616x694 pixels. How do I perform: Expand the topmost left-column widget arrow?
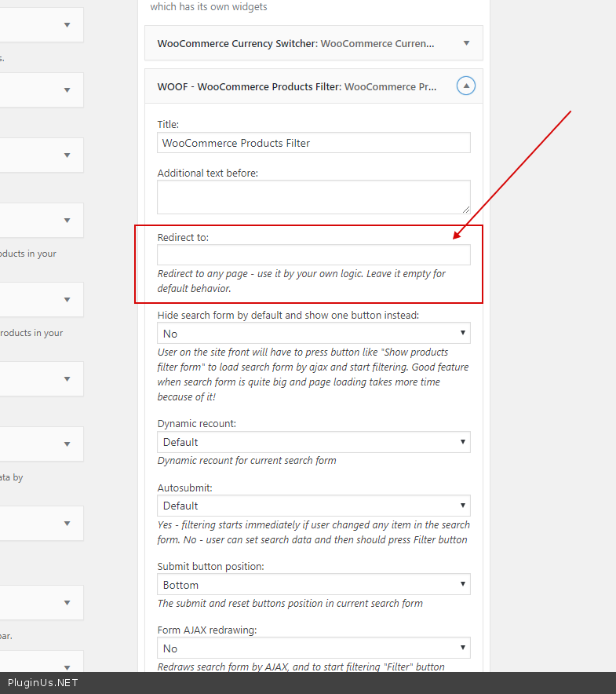pos(67,25)
